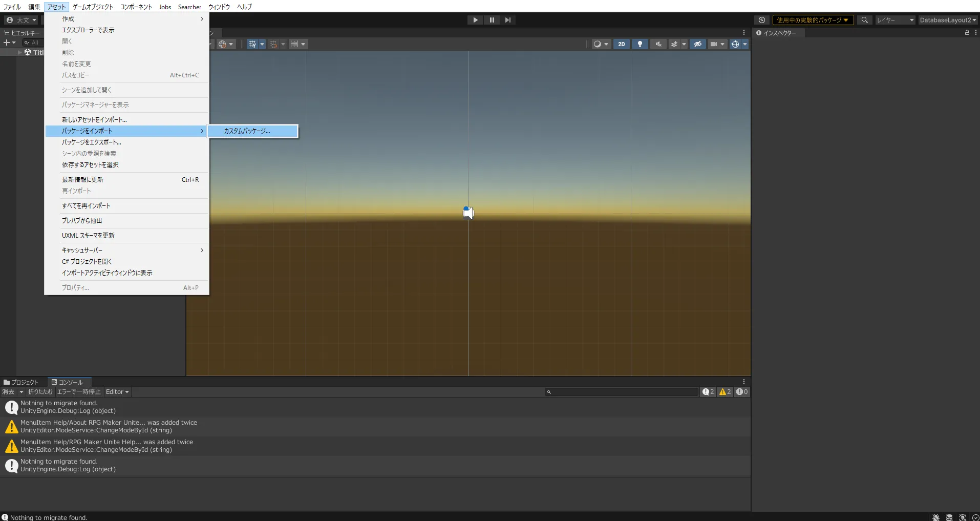980x521 pixels.
Task: Select カスタムパッケージ... in the submenu
Action: click(x=247, y=131)
